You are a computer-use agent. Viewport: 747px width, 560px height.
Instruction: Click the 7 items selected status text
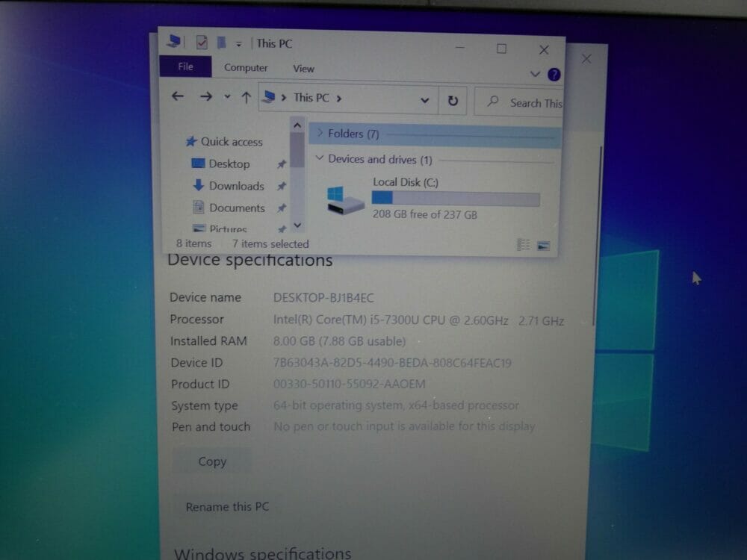[x=270, y=244]
